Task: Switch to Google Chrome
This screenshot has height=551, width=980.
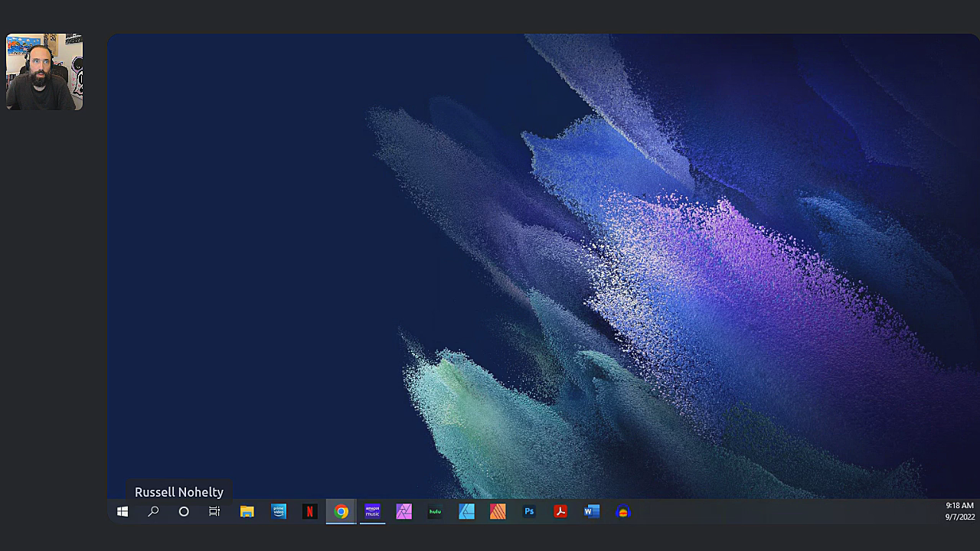Action: tap(341, 511)
